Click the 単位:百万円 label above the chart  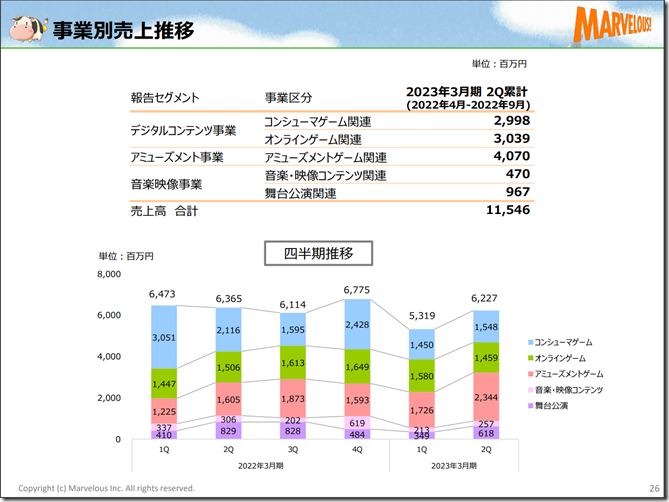(126, 256)
